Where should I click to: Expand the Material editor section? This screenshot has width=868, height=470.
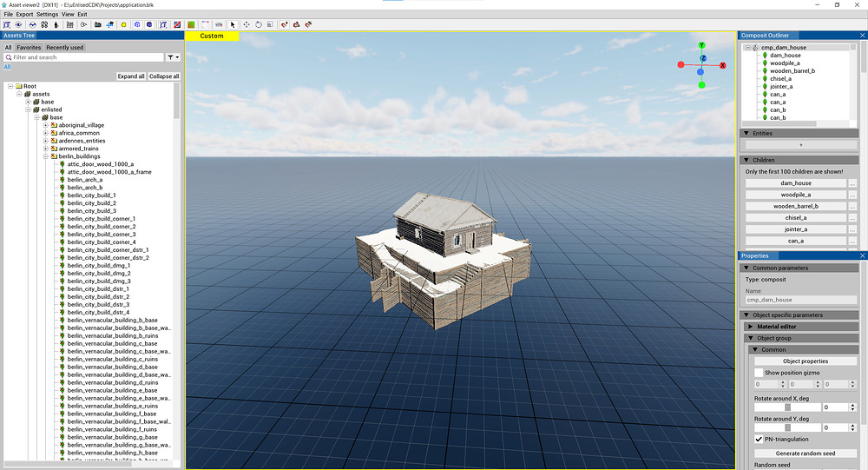(x=751, y=327)
